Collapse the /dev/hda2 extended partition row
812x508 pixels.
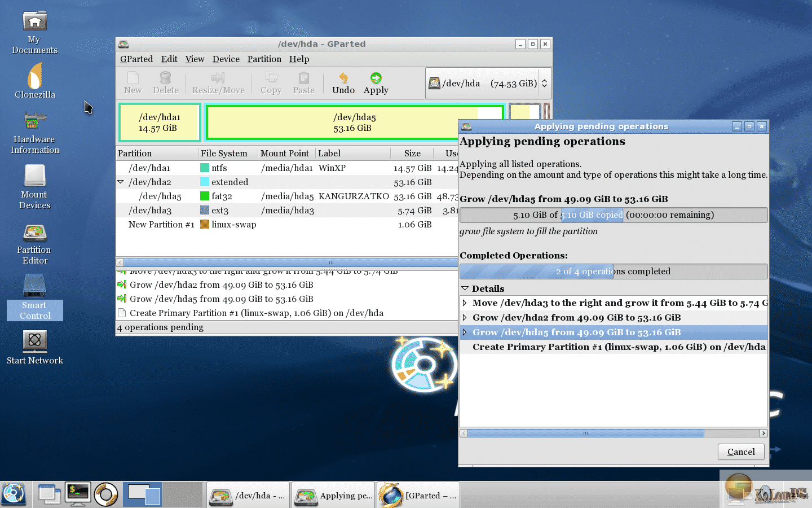(x=121, y=182)
